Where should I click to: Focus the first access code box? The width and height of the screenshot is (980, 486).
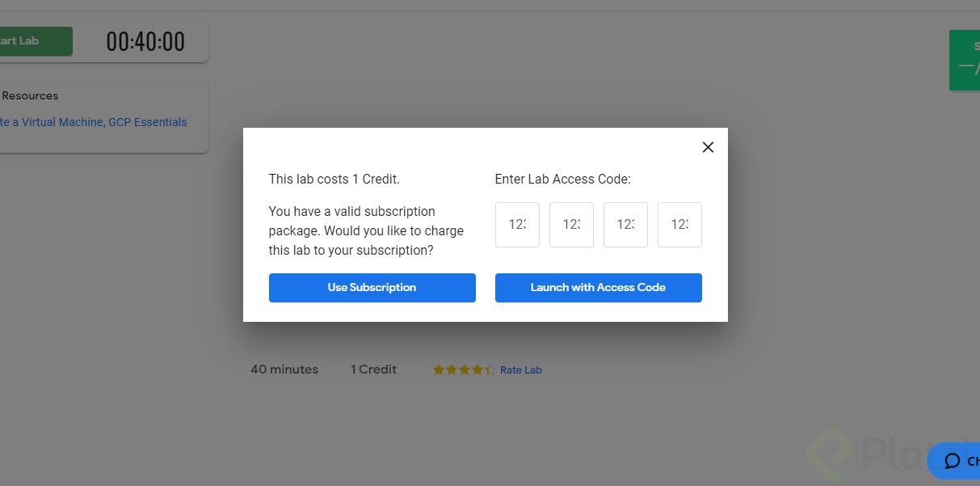[x=517, y=225]
